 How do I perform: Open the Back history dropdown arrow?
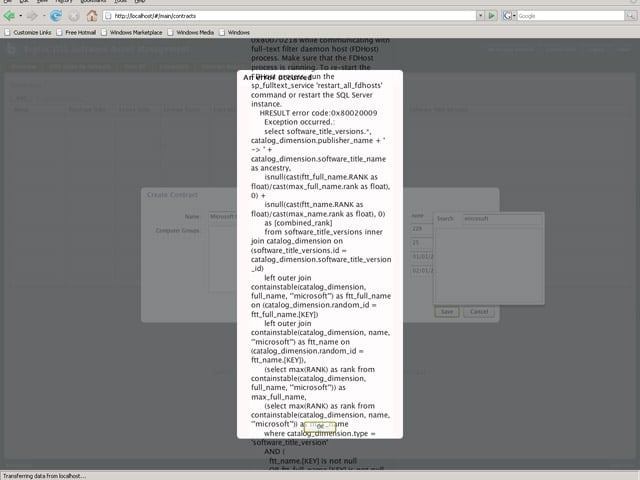[20, 16]
